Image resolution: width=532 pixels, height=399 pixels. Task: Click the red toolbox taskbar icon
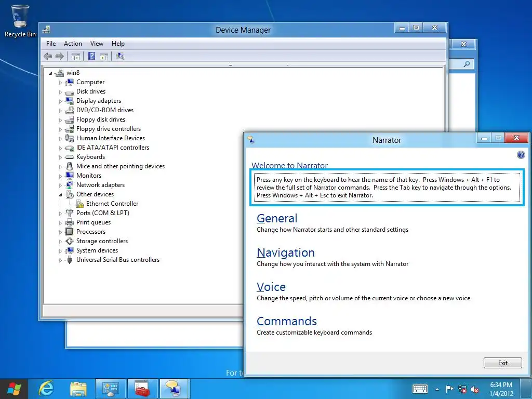click(142, 389)
